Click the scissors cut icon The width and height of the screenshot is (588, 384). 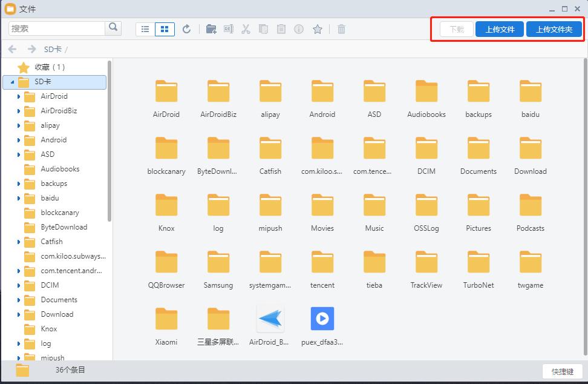(246, 29)
